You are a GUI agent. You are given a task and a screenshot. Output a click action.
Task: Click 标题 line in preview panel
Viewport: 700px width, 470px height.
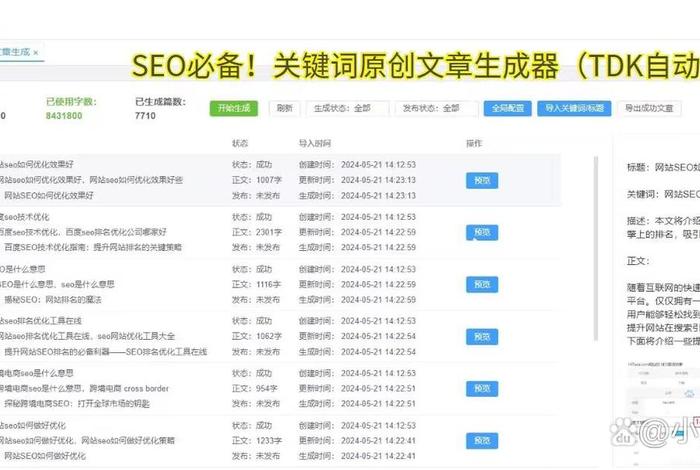[663, 167]
